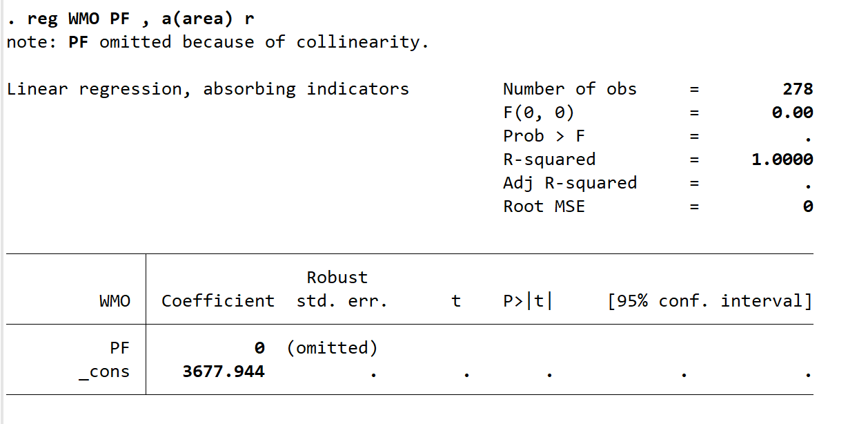Click the '(omitted)' text in PF row
868x424 pixels.
pyautogui.click(x=332, y=348)
